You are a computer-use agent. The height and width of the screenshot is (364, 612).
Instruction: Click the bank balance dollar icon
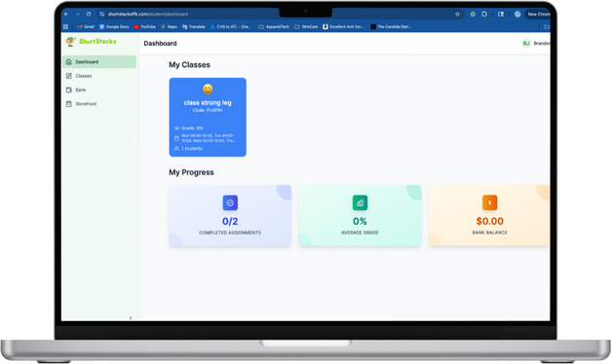click(x=490, y=202)
